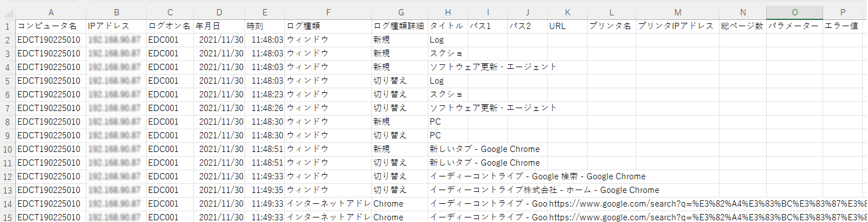Click the パラメーター header cell

point(794,26)
